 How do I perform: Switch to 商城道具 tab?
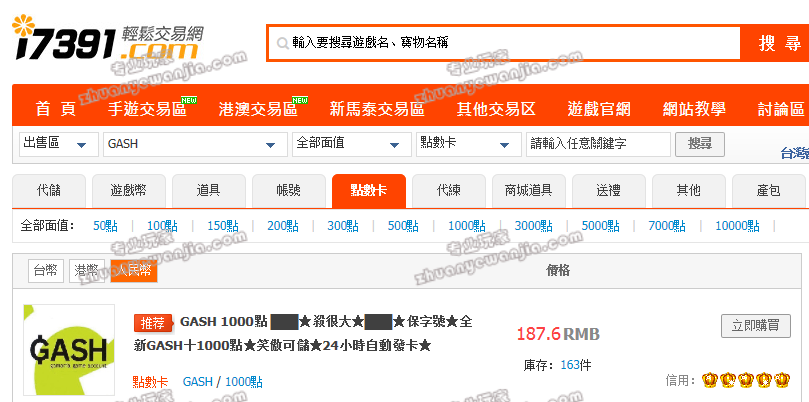tap(529, 191)
